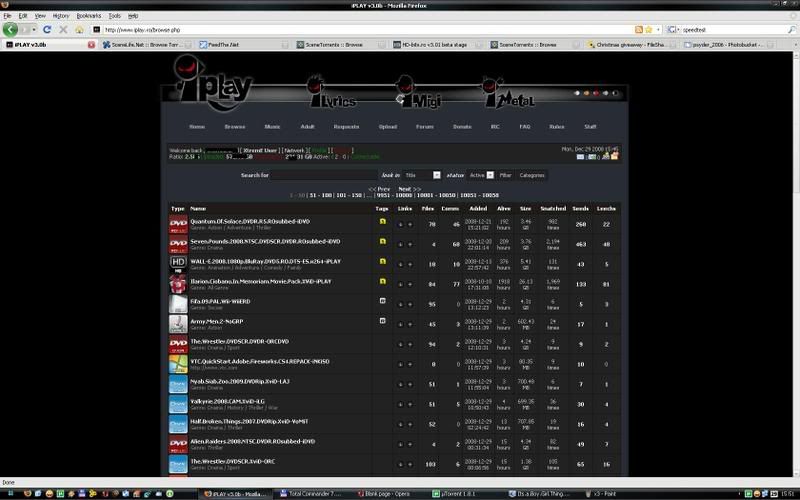Open the back/forward history dropdown arrow
Viewport: 800px width, 500px height.
(x=34, y=30)
